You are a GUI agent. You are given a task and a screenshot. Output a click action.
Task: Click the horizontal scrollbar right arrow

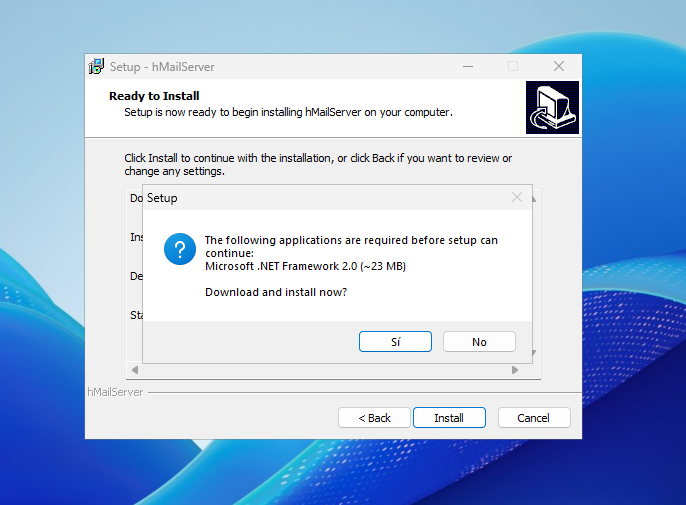click(515, 370)
